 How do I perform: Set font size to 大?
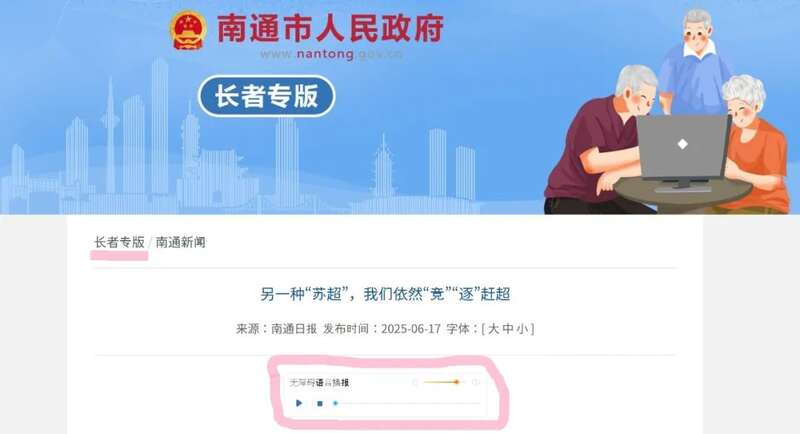pyautogui.click(x=493, y=329)
